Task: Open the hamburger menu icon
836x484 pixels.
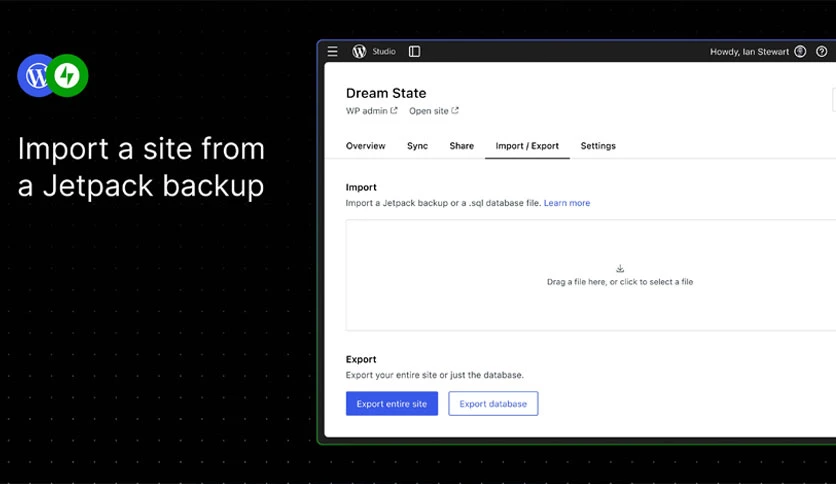Action: [332, 51]
